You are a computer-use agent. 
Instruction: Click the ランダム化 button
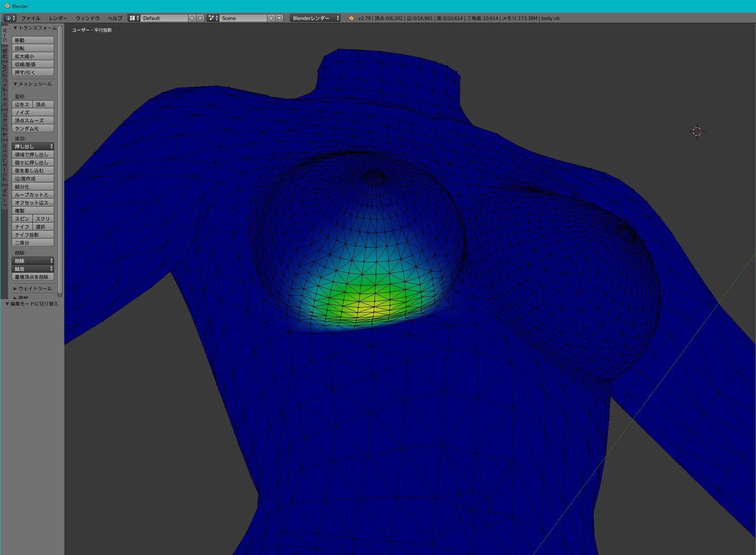pos(33,128)
